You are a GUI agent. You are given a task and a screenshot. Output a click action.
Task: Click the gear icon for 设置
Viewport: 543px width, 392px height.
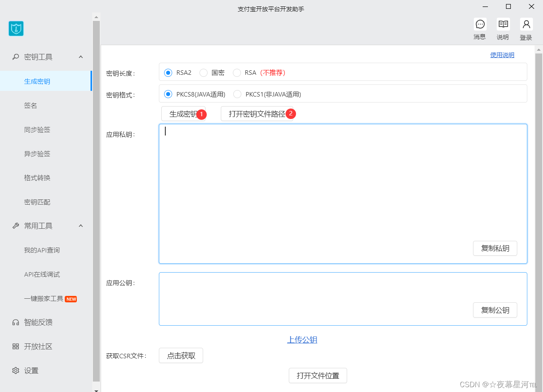click(x=16, y=371)
